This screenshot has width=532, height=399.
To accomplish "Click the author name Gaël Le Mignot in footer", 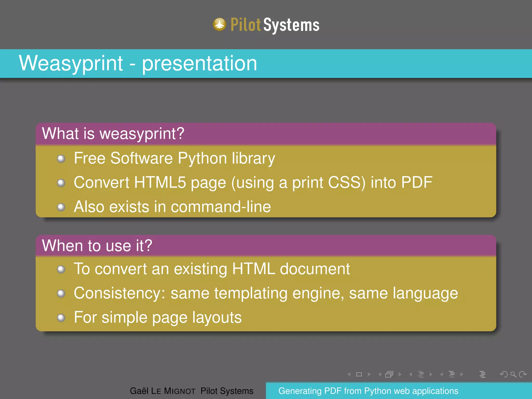I will tap(162, 391).
